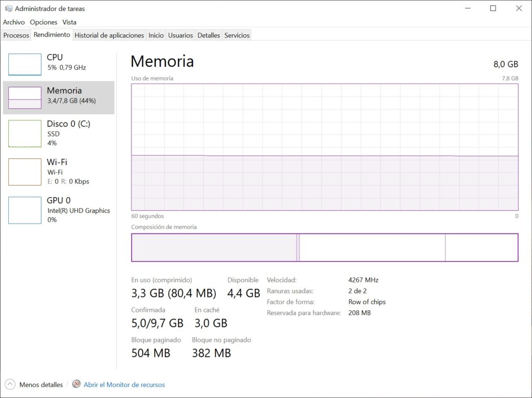Click the Menos detalles button
The height and width of the screenshot is (398, 532).
[x=41, y=385]
